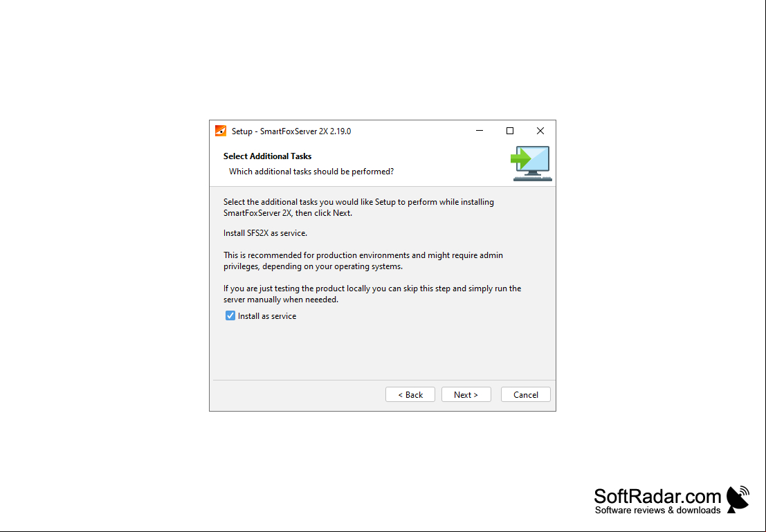Click the SmartFoxServer fox icon in title bar
The width and height of the screenshot is (766, 532).
click(220, 131)
